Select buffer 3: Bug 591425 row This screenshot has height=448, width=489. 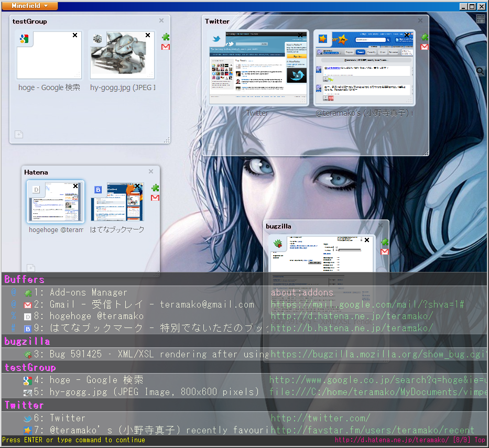coord(244,354)
